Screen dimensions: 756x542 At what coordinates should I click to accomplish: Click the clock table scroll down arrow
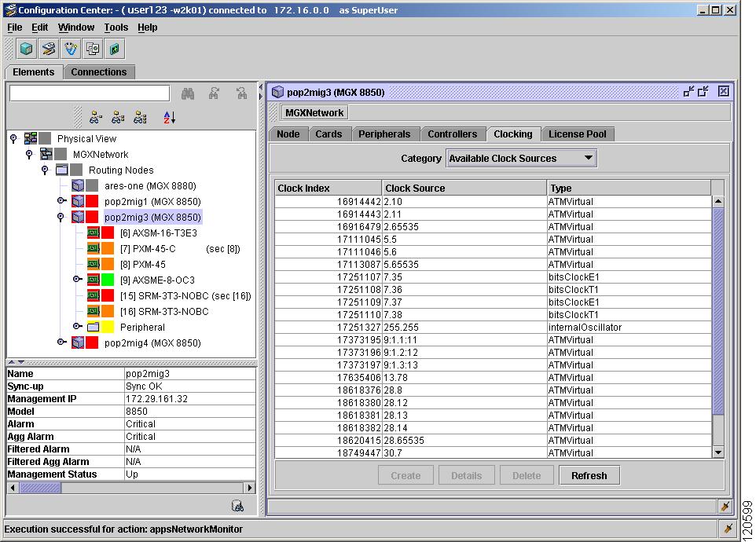(718, 452)
